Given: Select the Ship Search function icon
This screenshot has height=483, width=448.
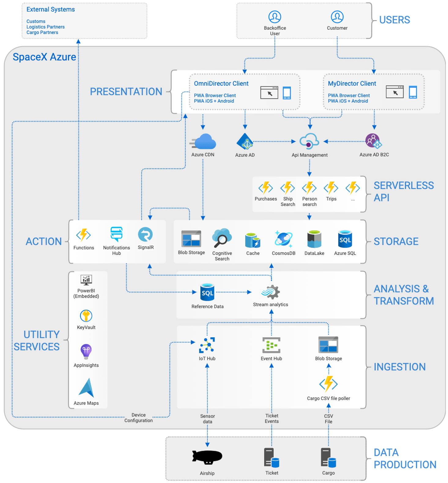Looking at the screenshot, I should 287,188.
